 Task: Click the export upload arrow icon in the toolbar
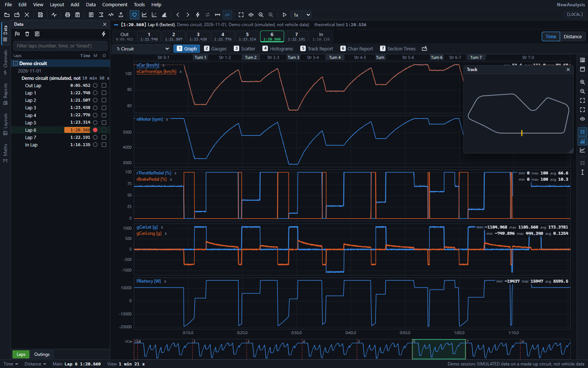[121, 15]
